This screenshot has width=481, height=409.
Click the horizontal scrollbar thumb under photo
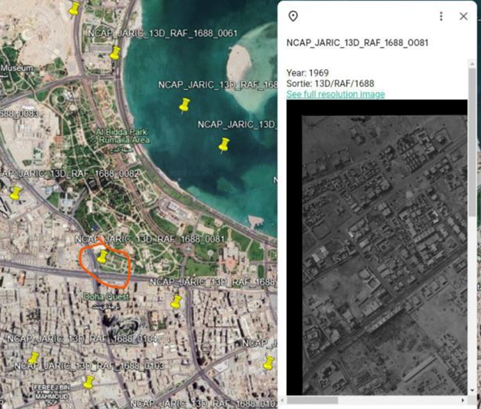coord(312,400)
